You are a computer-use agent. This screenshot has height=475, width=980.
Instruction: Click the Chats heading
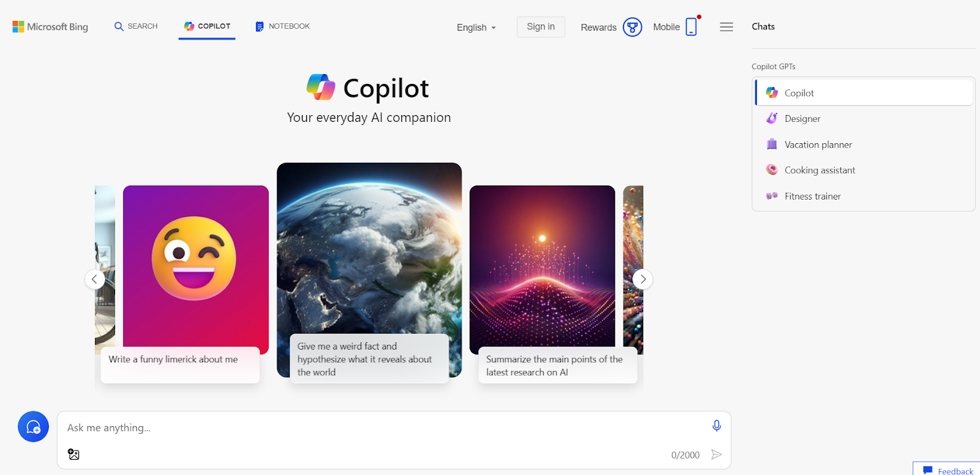(763, 26)
